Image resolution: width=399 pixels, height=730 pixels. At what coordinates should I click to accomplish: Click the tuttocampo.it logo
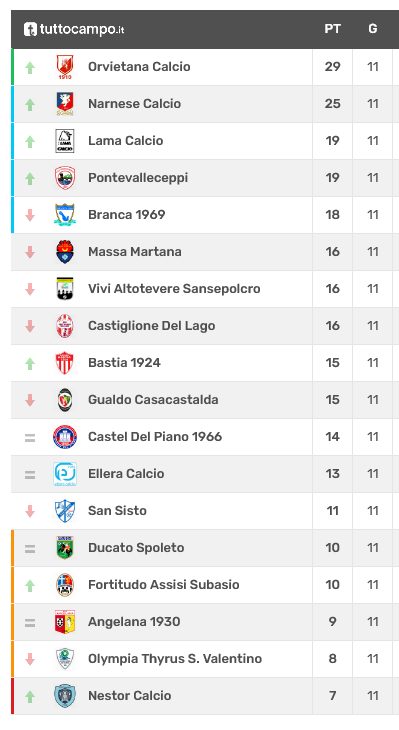(x=74, y=29)
